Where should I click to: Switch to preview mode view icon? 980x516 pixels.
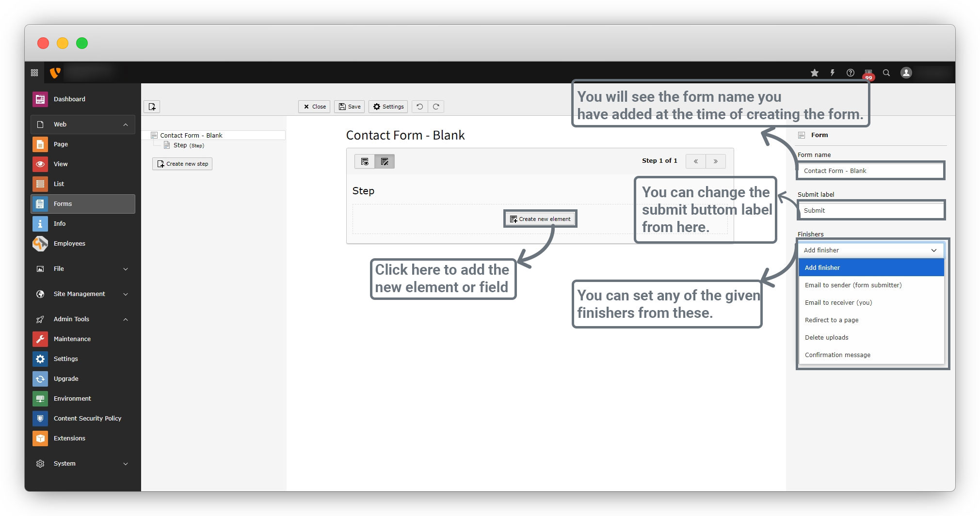[x=365, y=161]
